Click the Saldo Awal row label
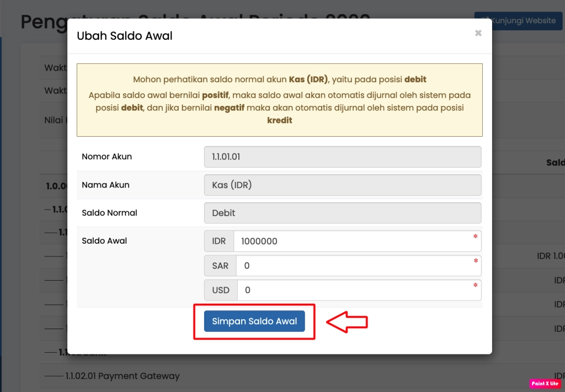The height and width of the screenshot is (392, 565). pyautogui.click(x=104, y=241)
